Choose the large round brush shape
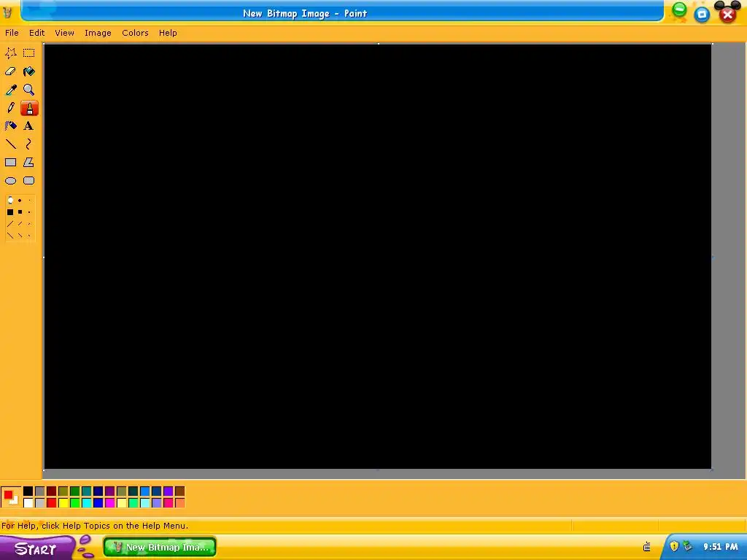The width and height of the screenshot is (747, 560). click(x=10, y=201)
